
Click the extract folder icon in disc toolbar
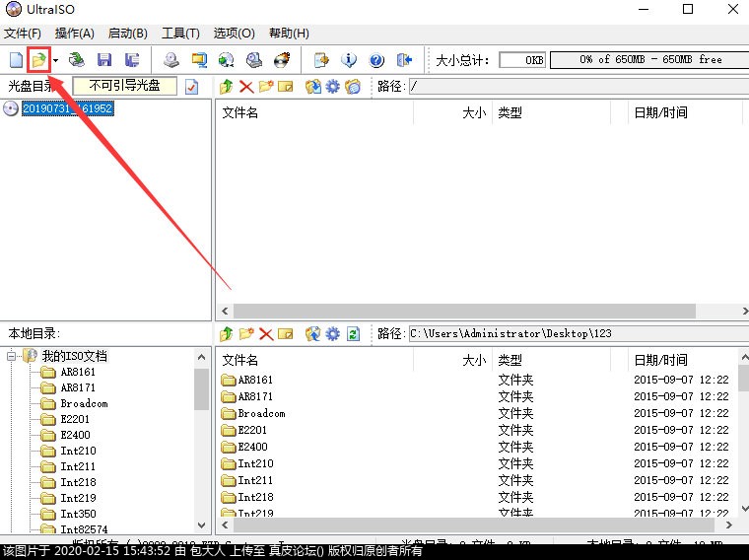[313, 87]
